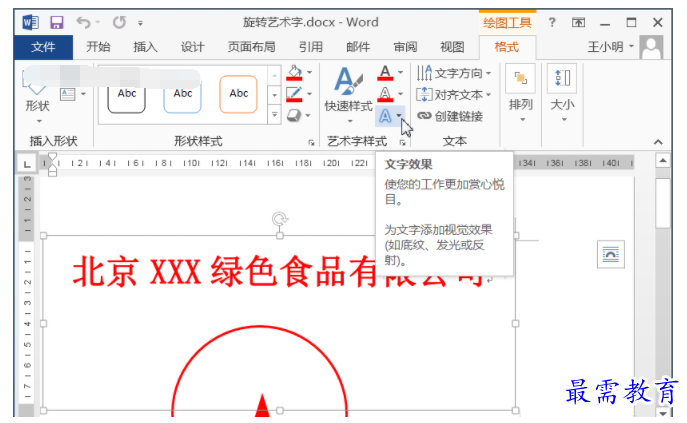The image size is (687, 423).
Task: Collapse the ribbon with the up chevron
Action: [658, 142]
